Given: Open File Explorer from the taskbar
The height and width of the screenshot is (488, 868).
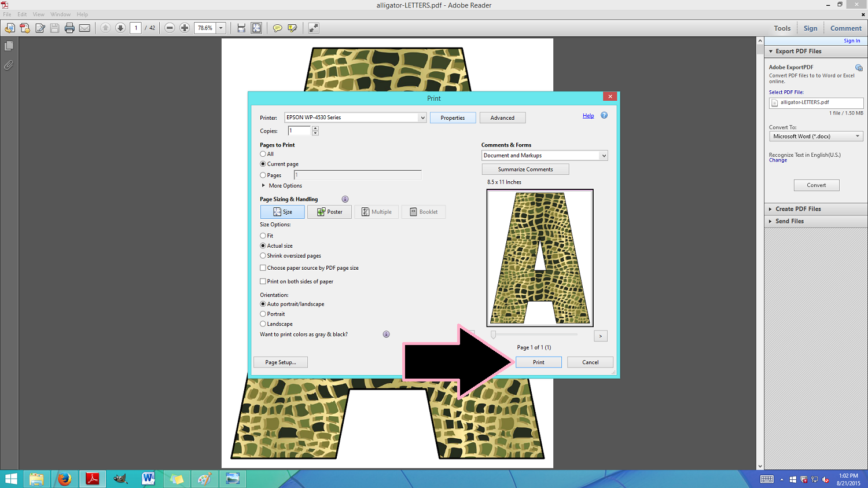Looking at the screenshot, I should [36, 479].
